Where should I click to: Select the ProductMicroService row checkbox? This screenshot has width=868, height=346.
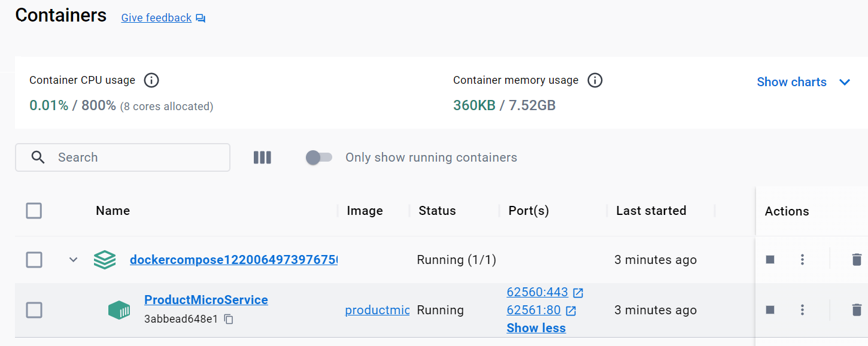pyautogui.click(x=34, y=310)
